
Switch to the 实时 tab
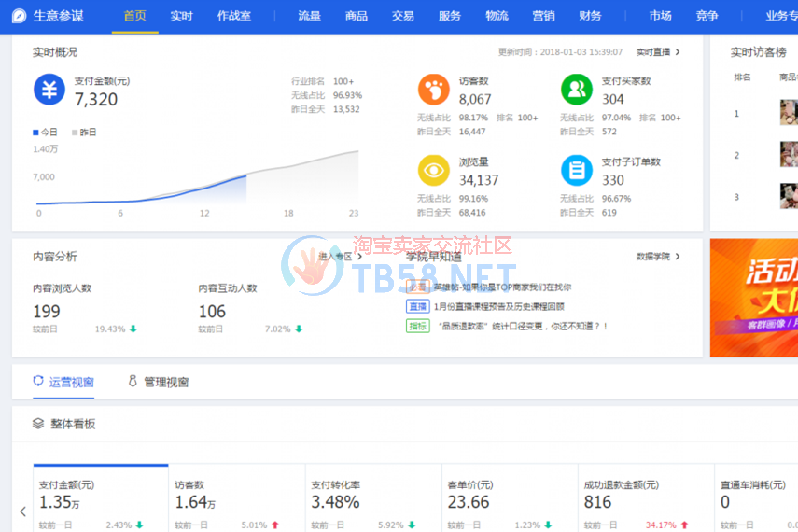182,16
